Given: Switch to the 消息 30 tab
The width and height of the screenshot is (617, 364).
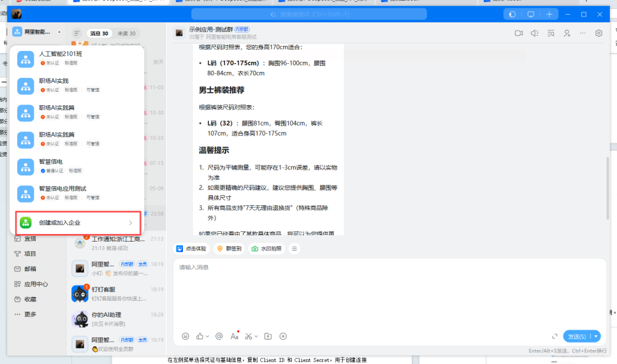Looking at the screenshot, I should (x=99, y=33).
